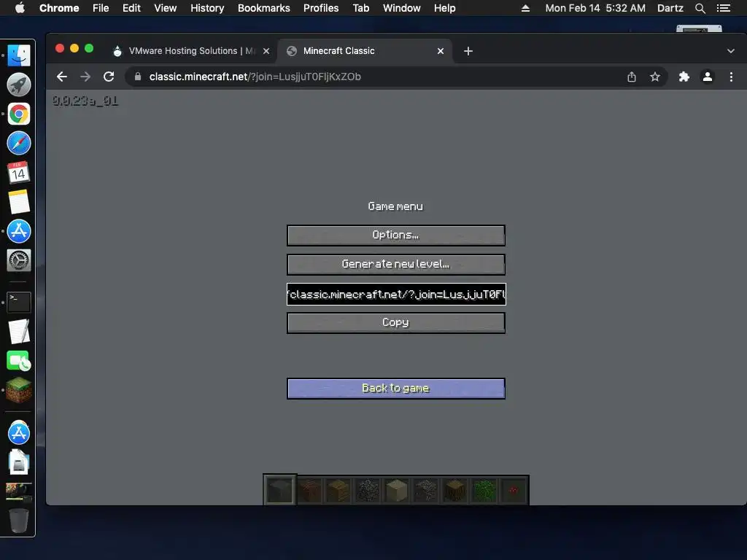Image resolution: width=747 pixels, height=560 pixels.
Task: Open the Apple menu
Action: click(20, 8)
